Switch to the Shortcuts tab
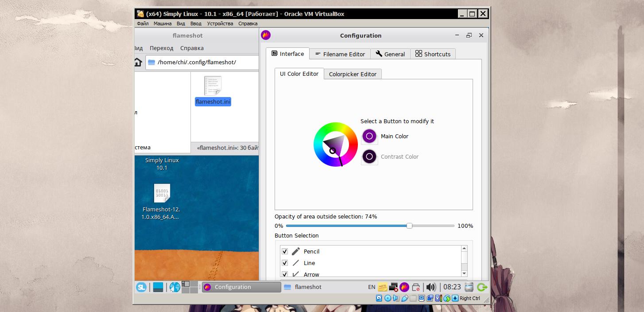 pyautogui.click(x=433, y=54)
